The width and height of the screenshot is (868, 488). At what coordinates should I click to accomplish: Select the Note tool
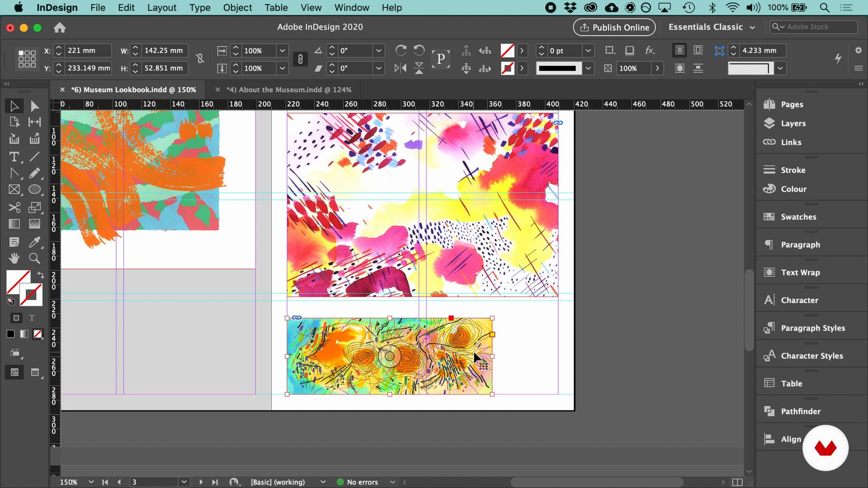(14, 242)
